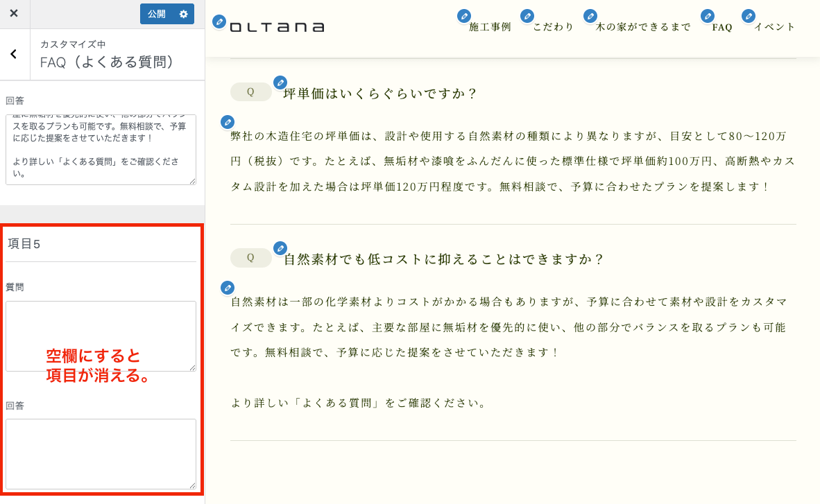Focus the 項目5 回答 text area

click(x=101, y=453)
